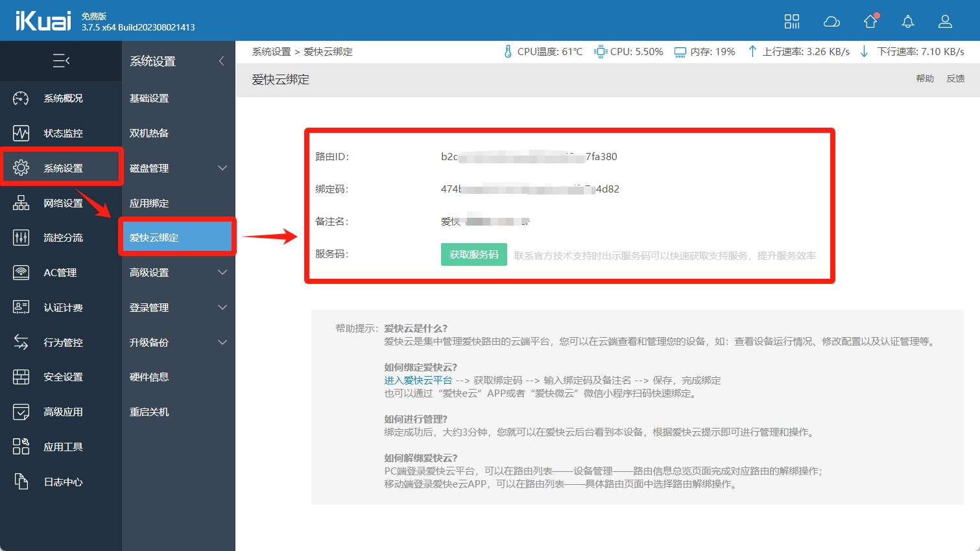Screen dimensions: 980x551
Task: Expand the 升级备份 submenu
Action: (222, 342)
